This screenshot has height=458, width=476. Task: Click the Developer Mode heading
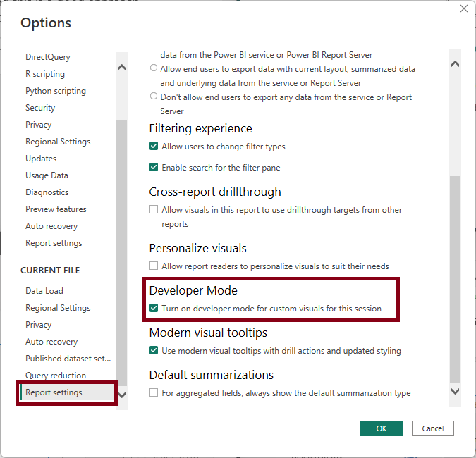tap(193, 290)
